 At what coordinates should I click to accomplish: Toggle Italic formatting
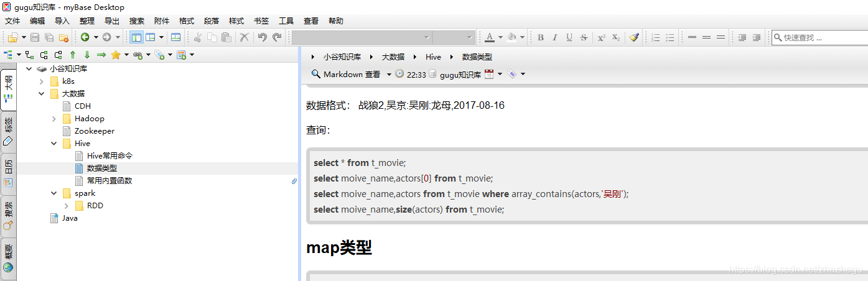pyautogui.click(x=555, y=37)
